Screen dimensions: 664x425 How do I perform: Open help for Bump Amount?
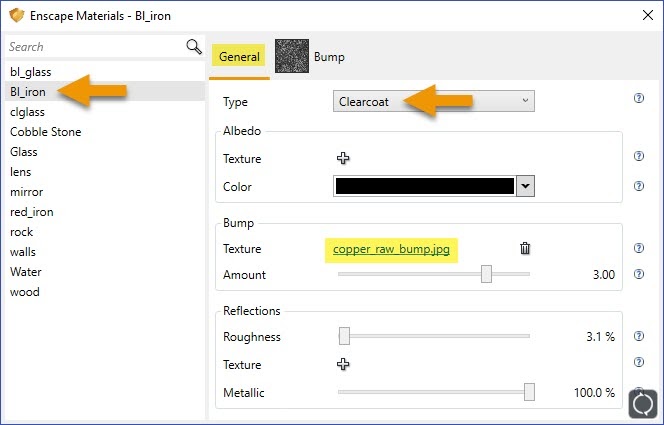point(638,275)
